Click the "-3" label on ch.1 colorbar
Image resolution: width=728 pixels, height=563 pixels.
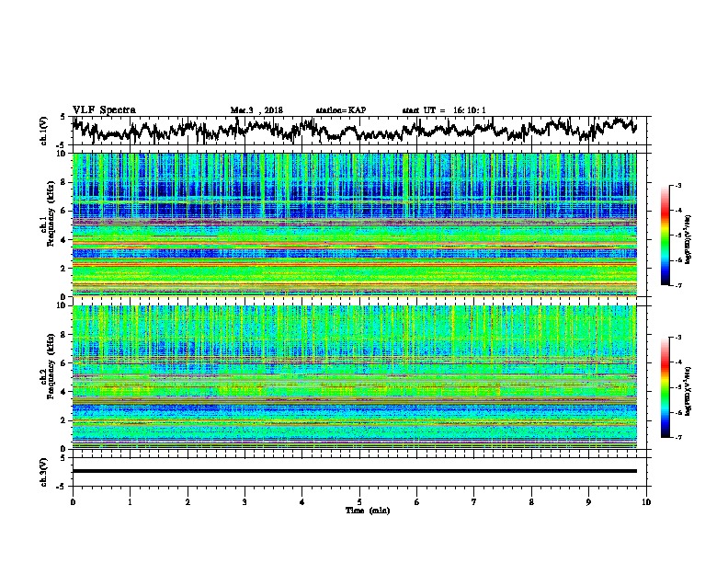click(x=677, y=186)
